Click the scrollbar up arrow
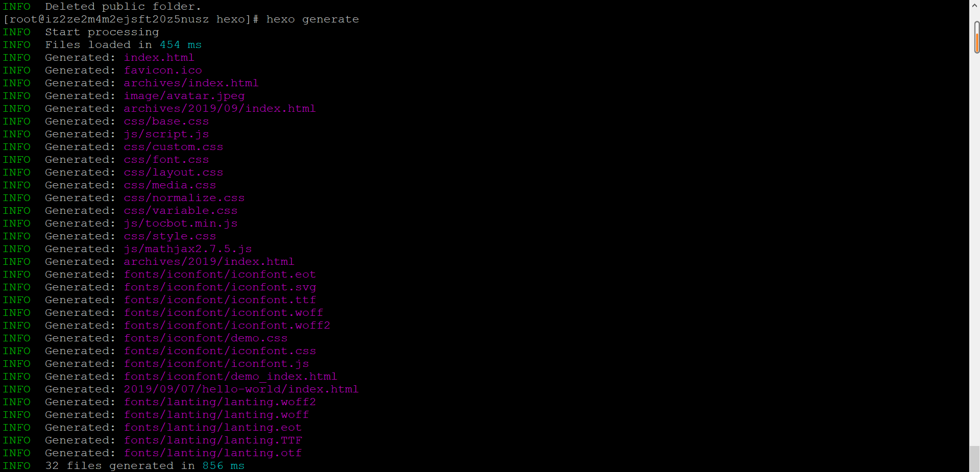The width and height of the screenshot is (980, 472). 974,5
